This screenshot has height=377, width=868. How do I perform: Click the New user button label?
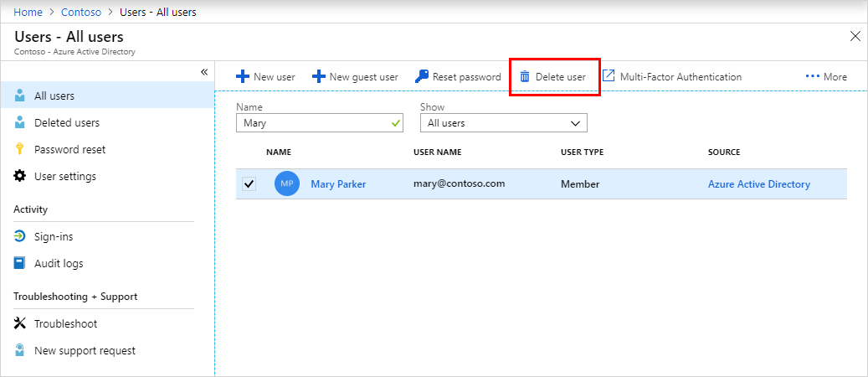[275, 77]
